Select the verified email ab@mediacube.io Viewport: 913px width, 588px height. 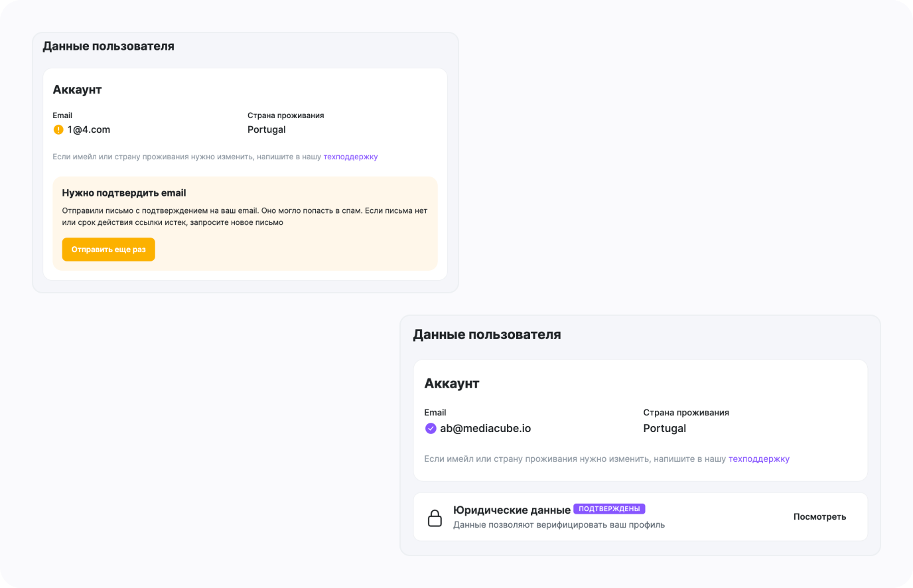(x=485, y=428)
